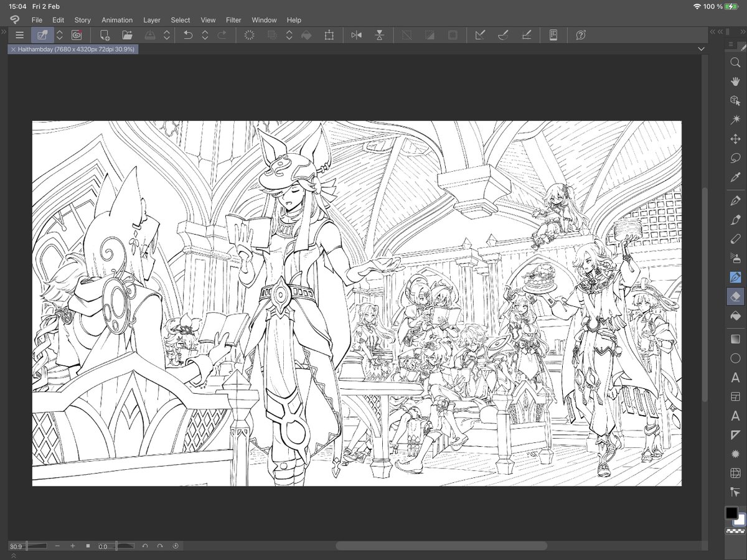Flip canvas vertically
The image size is (747, 560).
[x=379, y=35]
